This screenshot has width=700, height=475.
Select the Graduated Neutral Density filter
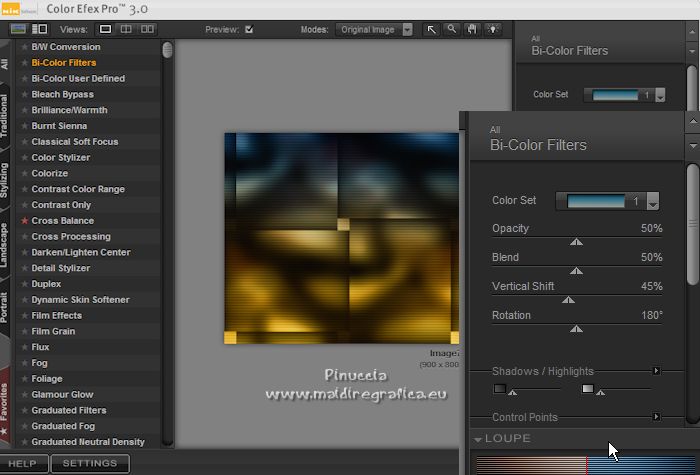tap(88, 442)
